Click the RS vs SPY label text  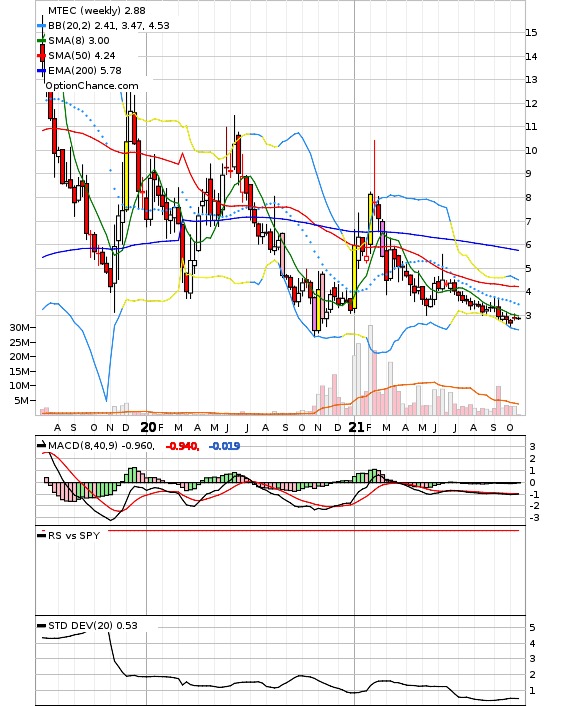tap(74, 535)
